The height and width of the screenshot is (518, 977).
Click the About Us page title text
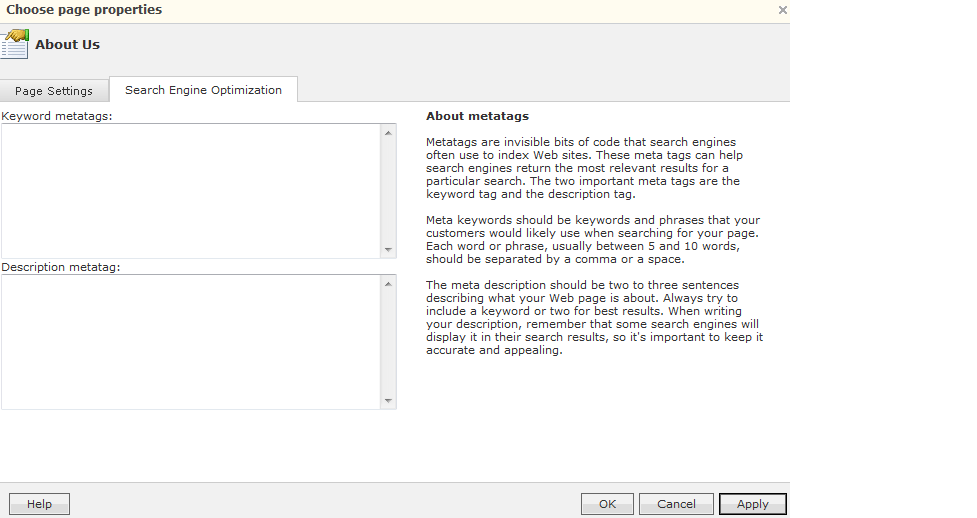coord(67,44)
